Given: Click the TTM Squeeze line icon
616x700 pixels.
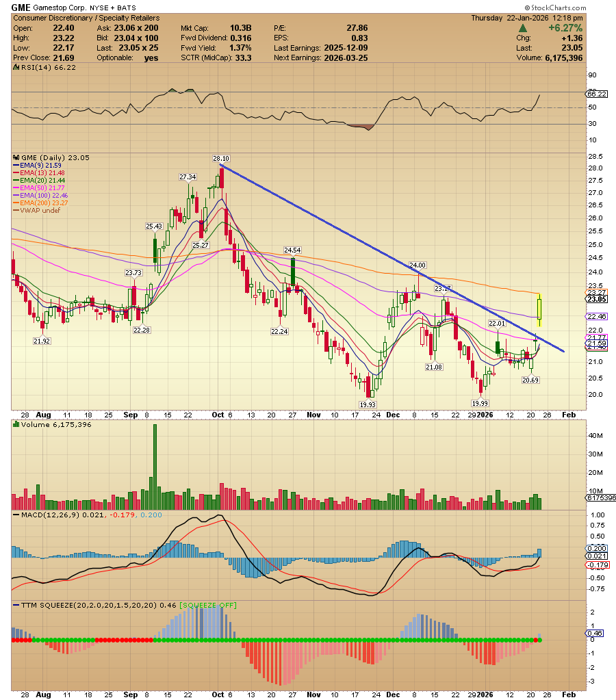Looking at the screenshot, I should click(x=16, y=605).
